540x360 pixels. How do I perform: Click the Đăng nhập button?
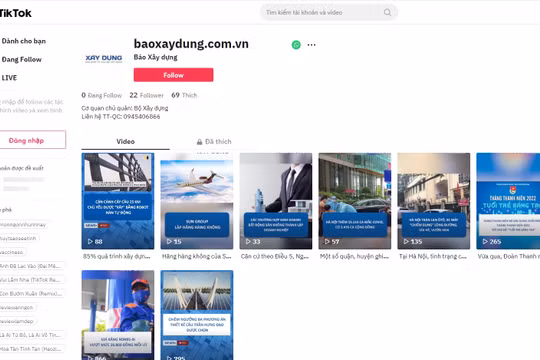(32, 140)
